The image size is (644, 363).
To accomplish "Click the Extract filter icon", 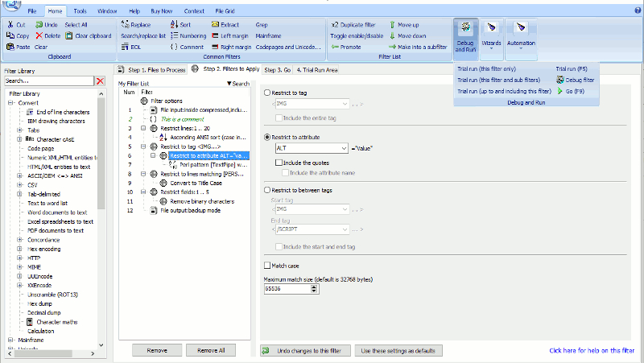I will pyautogui.click(x=215, y=25).
